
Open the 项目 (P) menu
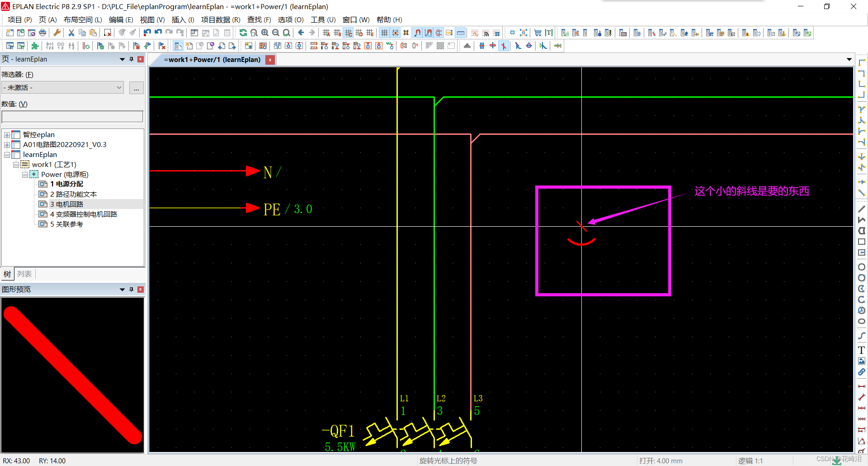19,19
